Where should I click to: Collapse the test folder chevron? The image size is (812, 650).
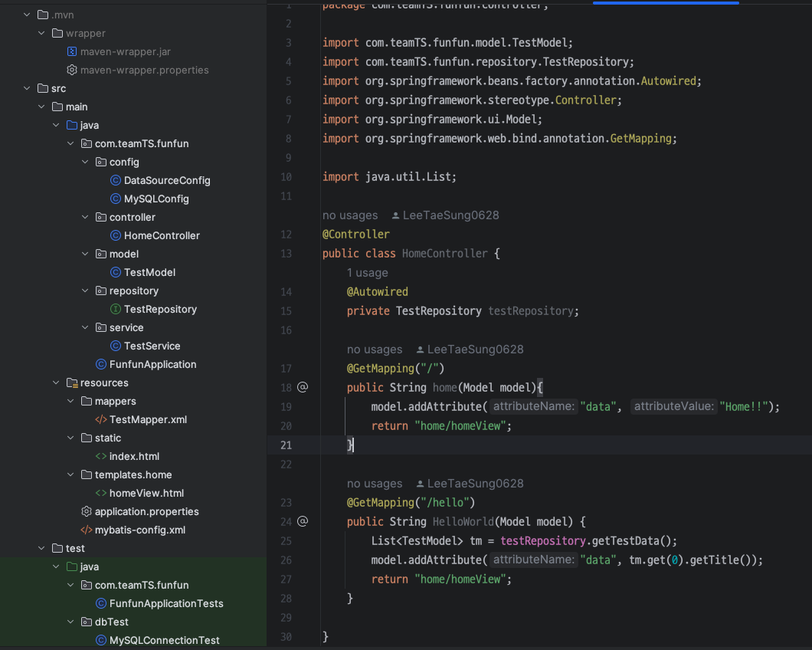click(x=41, y=548)
